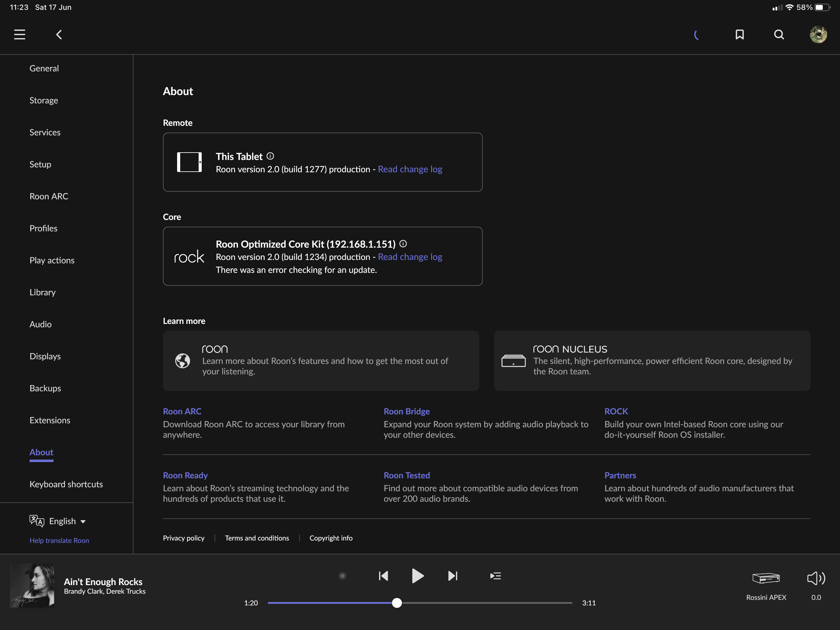The width and height of the screenshot is (840, 630).
Task: Open the hamburger navigation menu
Action: click(x=20, y=34)
